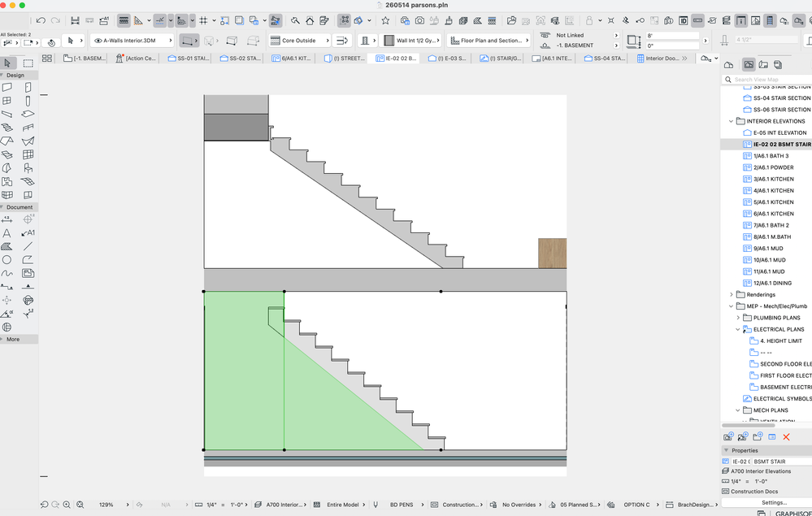Select the Label tool
This screenshot has height=516, width=812.
[28, 233]
